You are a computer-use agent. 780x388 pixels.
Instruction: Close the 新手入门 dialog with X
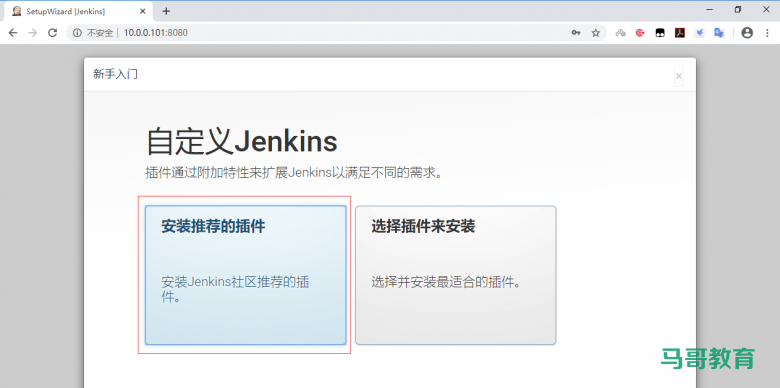point(679,76)
